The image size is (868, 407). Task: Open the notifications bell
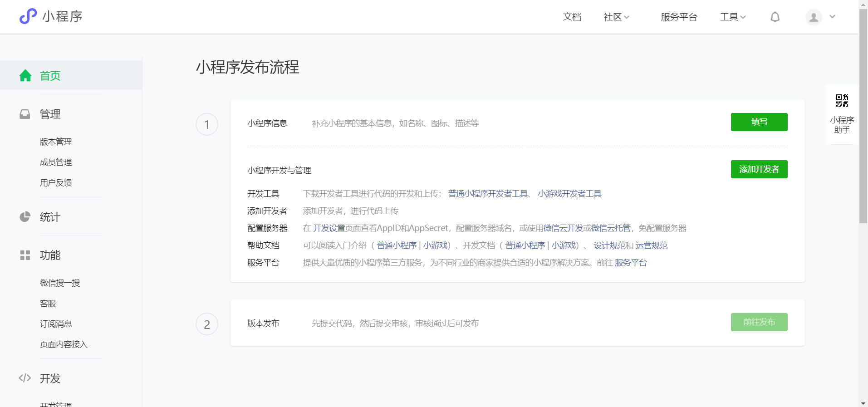tap(775, 17)
